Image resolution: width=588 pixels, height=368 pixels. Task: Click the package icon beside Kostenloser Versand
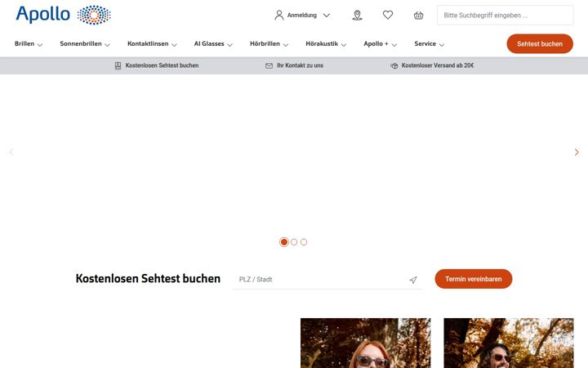coord(394,65)
